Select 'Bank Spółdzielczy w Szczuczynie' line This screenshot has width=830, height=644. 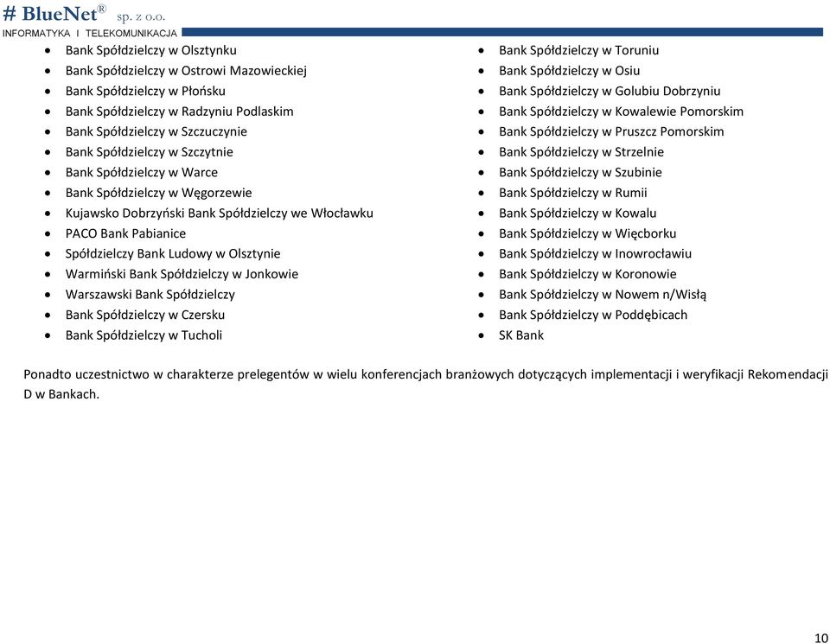[x=156, y=131]
